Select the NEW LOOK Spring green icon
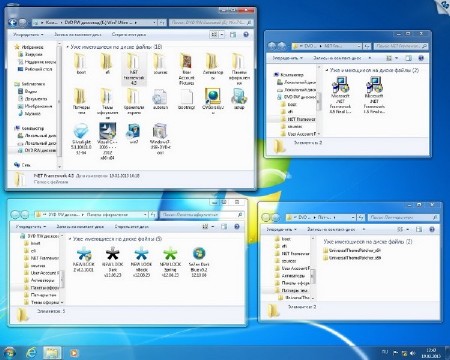 (x=170, y=262)
